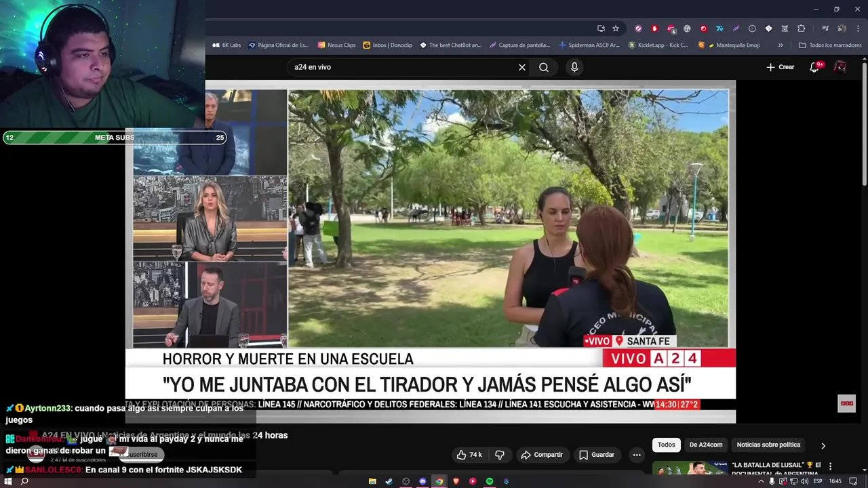Open 'La Batalla de Lusail' video thumbnail
The image size is (868, 488).
click(x=690, y=468)
